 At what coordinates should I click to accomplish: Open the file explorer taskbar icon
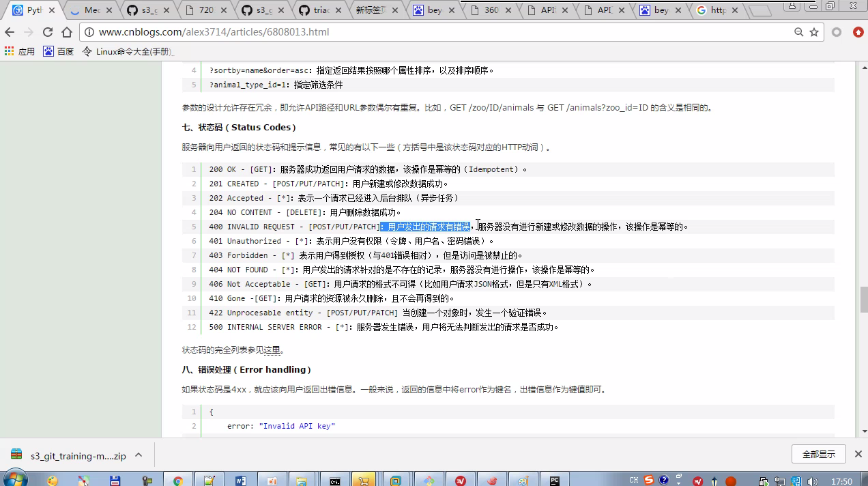click(301, 481)
